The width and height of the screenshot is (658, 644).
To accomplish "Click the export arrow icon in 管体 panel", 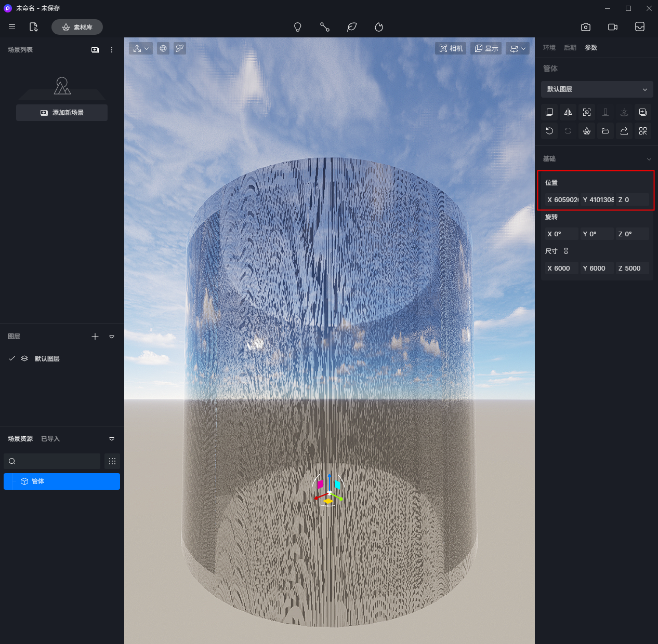I will [x=624, y=131].
